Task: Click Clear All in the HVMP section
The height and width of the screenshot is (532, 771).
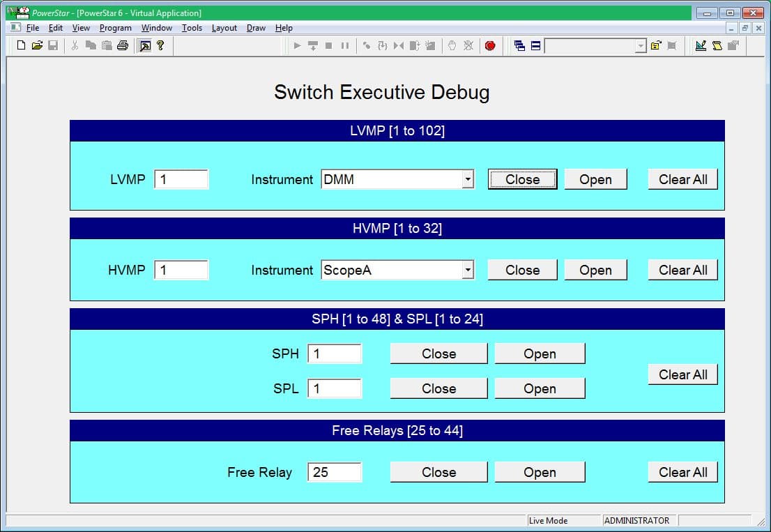Action: [683, 270]
